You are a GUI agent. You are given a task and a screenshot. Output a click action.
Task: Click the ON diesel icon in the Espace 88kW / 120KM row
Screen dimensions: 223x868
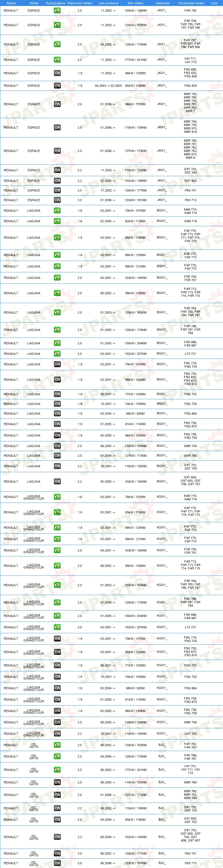click(57, 73)
